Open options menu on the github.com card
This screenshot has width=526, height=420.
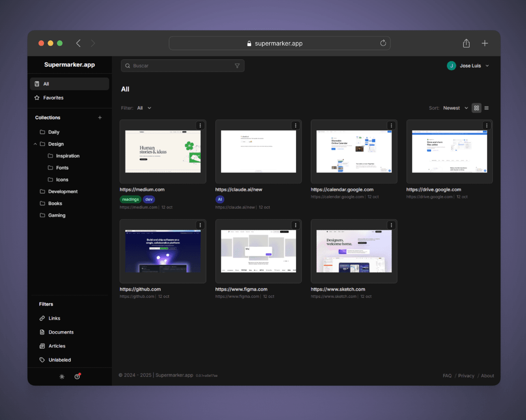tap(200, 225)
